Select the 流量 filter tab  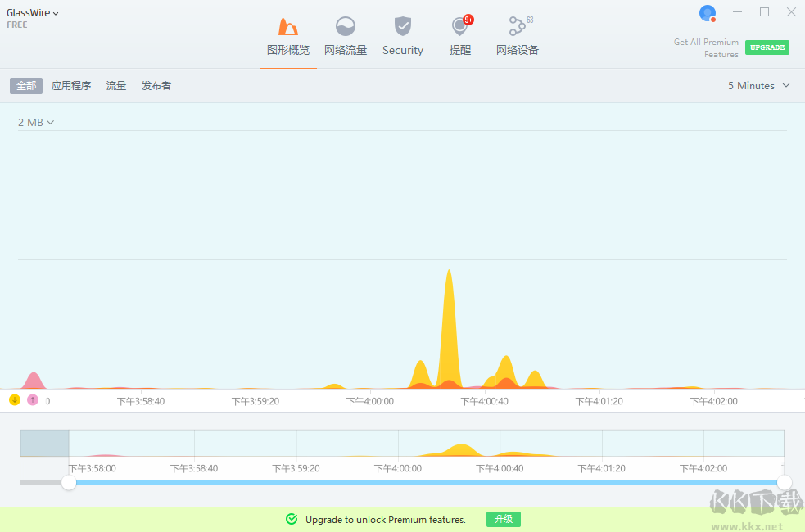point(116,86)
